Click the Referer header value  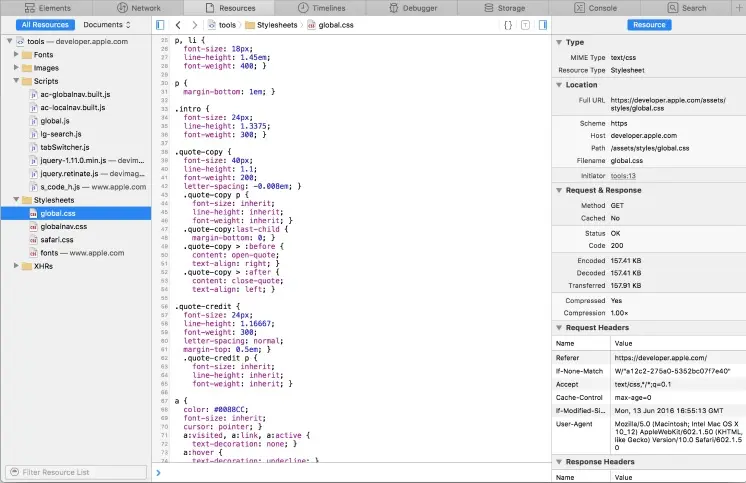point(660,358)
